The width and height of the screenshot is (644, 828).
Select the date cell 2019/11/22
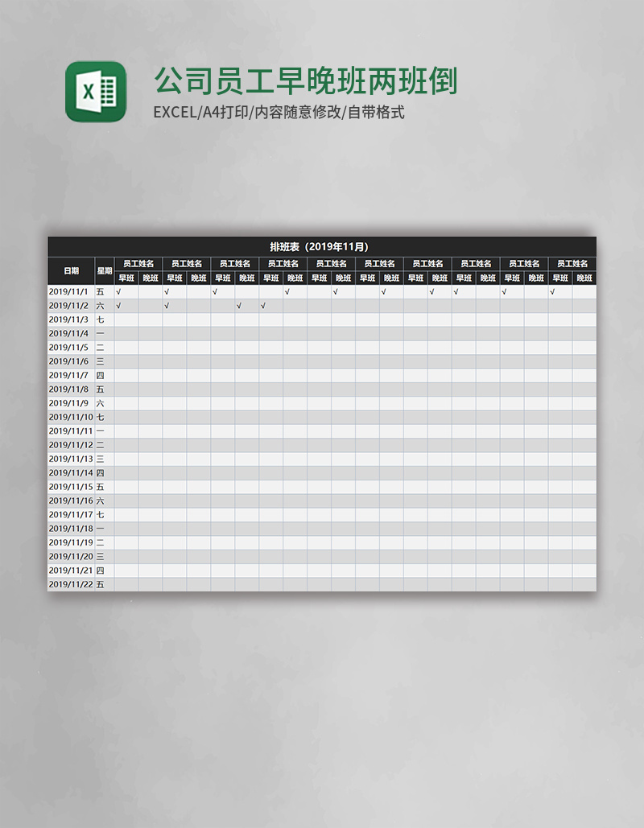pyautogui.click(x=71, y=583)
